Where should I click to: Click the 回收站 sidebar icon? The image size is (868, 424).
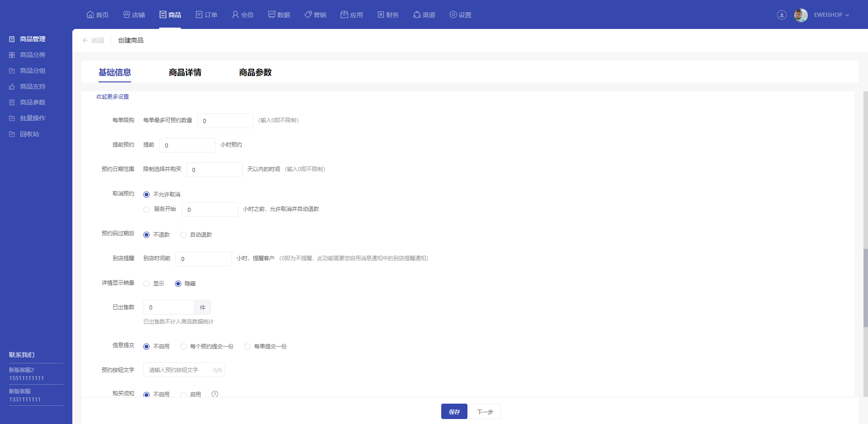click(x=12, y=134)
